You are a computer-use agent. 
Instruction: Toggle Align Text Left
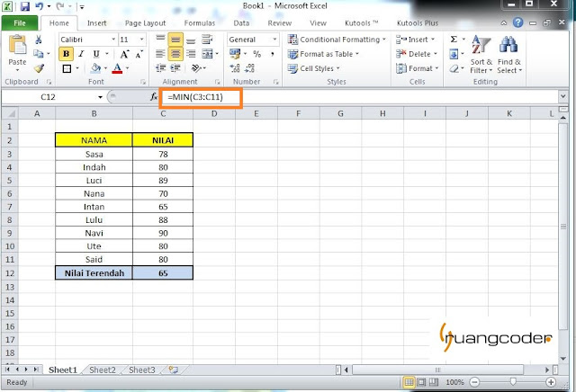click(160, 54)
